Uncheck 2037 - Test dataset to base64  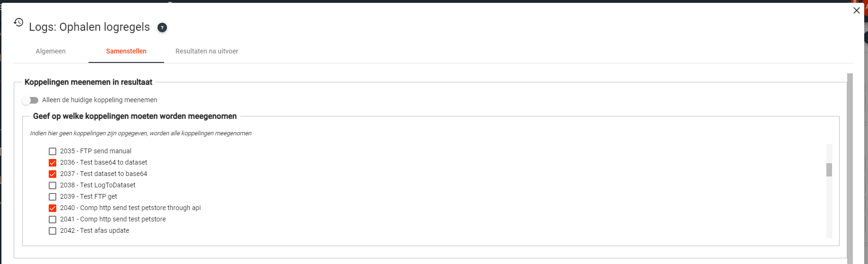tap(53, 174)
